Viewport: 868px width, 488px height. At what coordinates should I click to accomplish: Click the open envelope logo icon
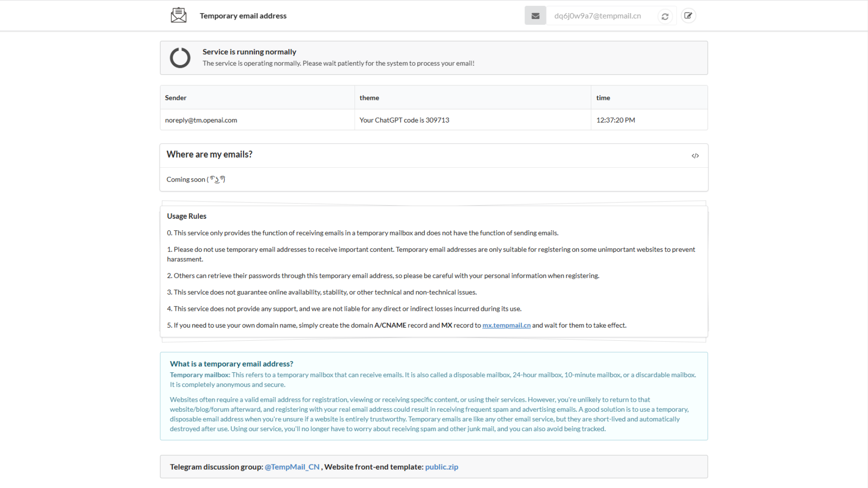click(179, 15)
